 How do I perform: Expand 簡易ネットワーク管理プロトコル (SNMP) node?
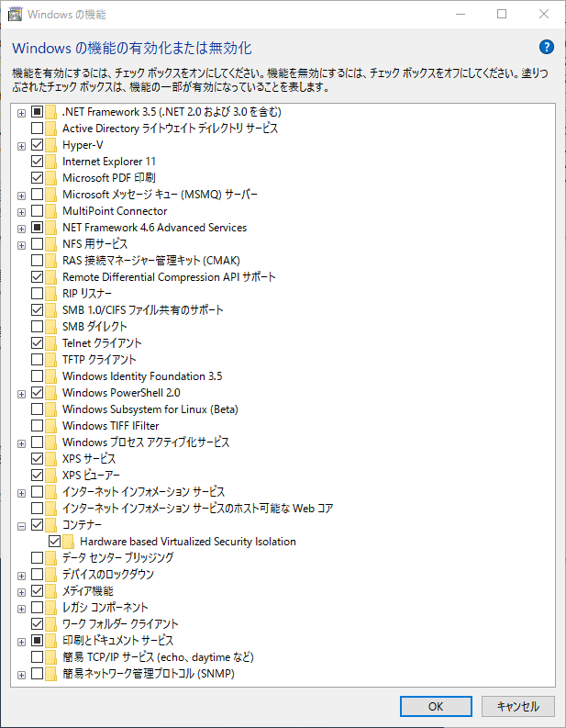(21, 675)
